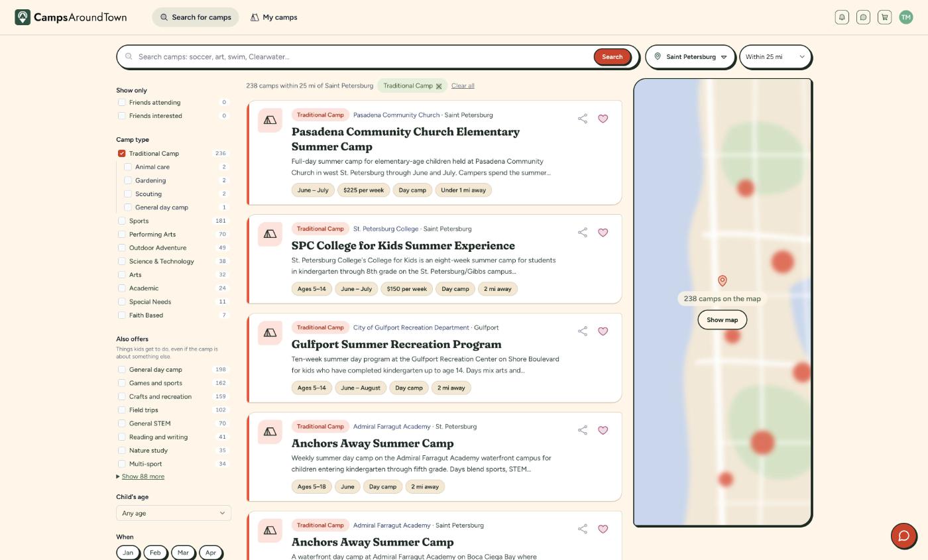Open the chat support bubble
928x560 pixels.
903,536
